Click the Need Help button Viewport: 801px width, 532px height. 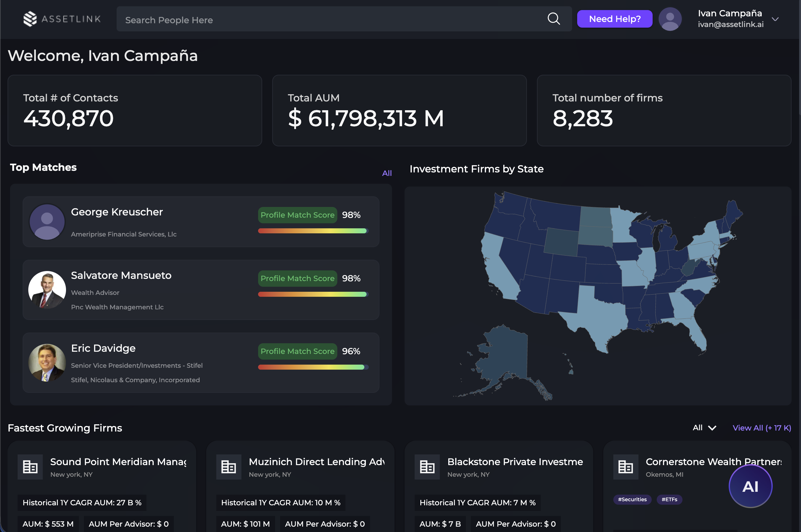click(615, 19)
